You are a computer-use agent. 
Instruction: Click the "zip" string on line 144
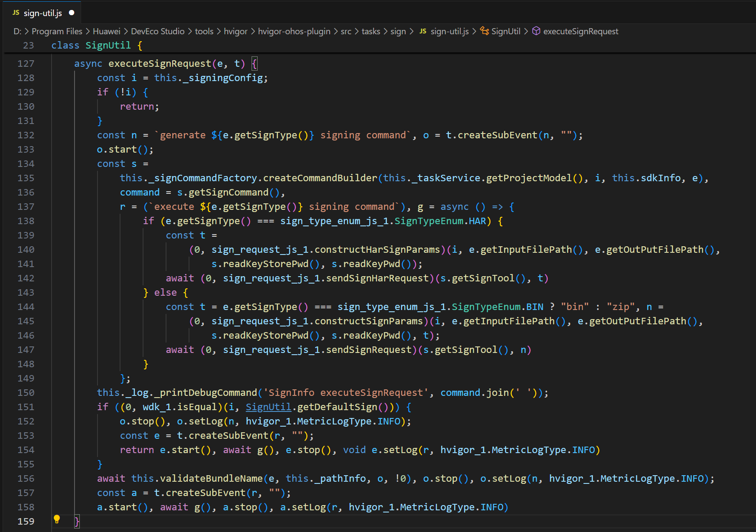pyautogui.click(x=621, y=307)
